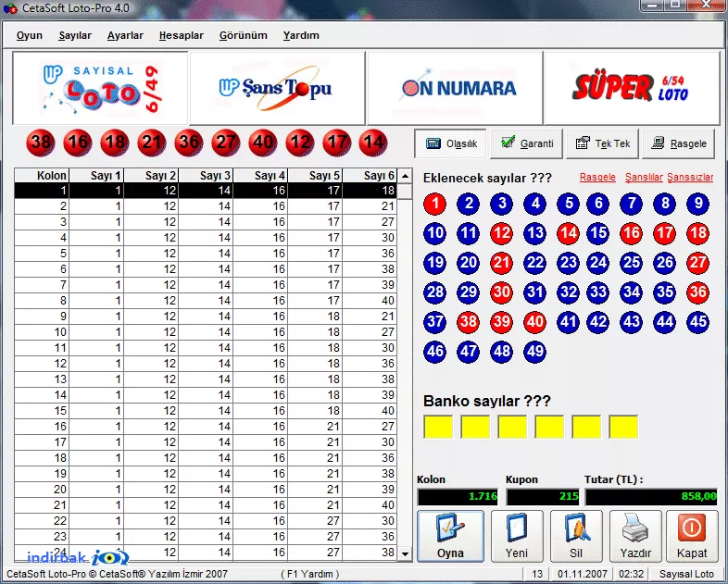Switch to the On Numara game
Viewport: 728px width, 584px height.
coord(455,88)
